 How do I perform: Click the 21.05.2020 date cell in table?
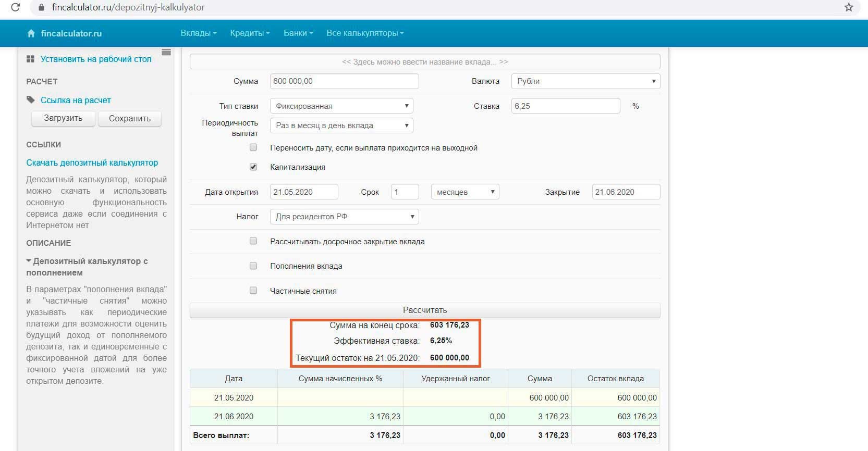tap(234, 398)
